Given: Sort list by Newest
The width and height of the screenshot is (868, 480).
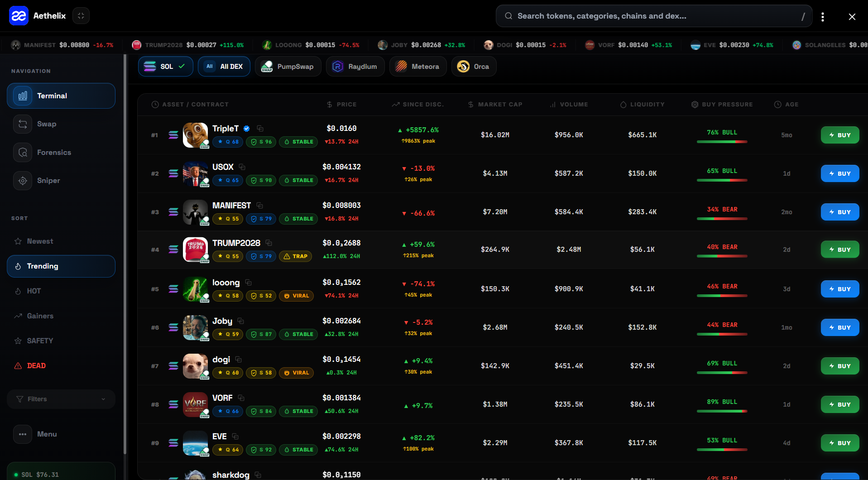Looking at the screenshot, I should click(x=61, y=241).
